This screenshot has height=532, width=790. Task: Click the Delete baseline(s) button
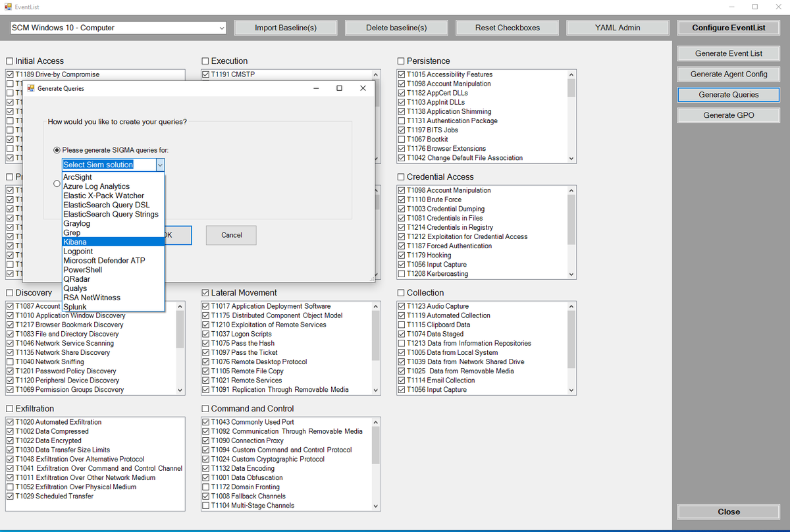click(x=396, y=28)
